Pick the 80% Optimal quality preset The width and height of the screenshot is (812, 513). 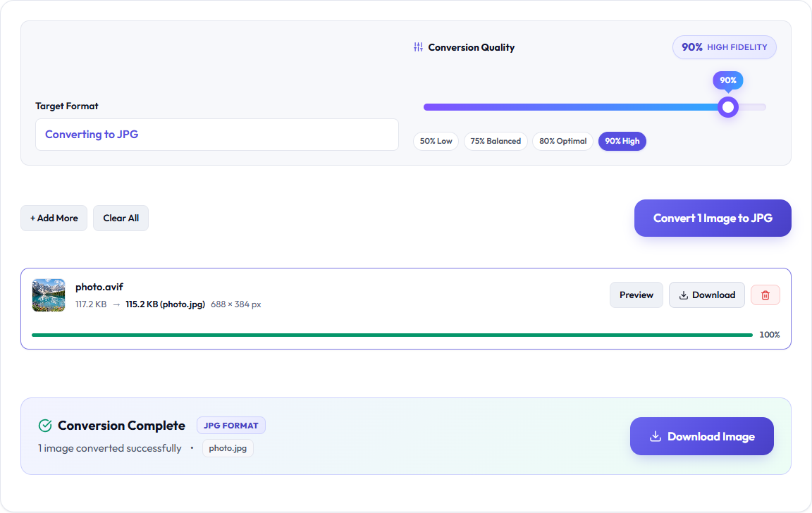[563, 141]
